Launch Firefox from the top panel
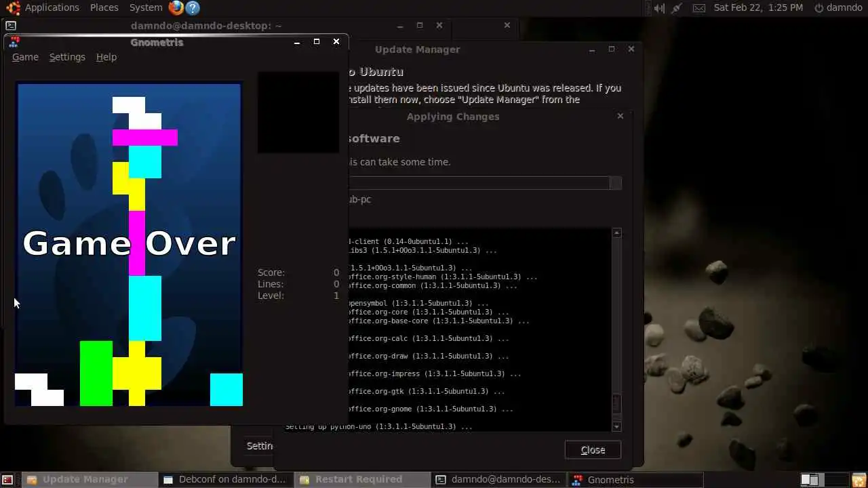Image resolution: width=868 pixels, height=488 pixels. pos(176,7)
